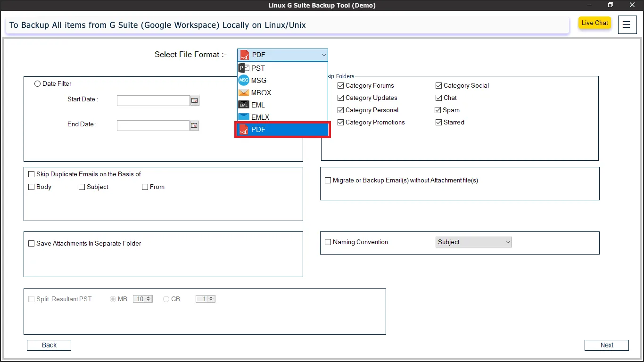
Task: Uncheck the Category Forums checkbox
Action: coord(341,86)
